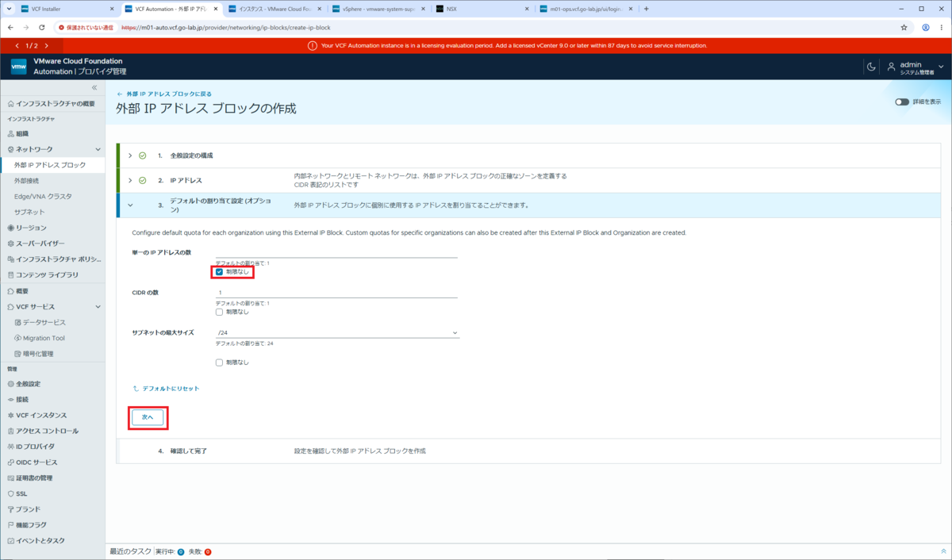Check 制限なし under CIDR の数

click(220, 312)
